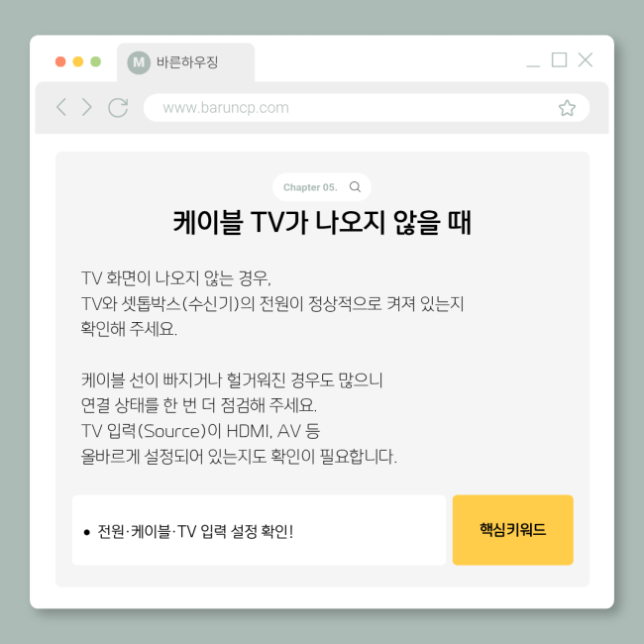The width and height of the screenshot is (644, 644).
Task: Click the bullet text 전원·케이블·TV 입력 설정 확인!
Action: click(x=195, y=531)
